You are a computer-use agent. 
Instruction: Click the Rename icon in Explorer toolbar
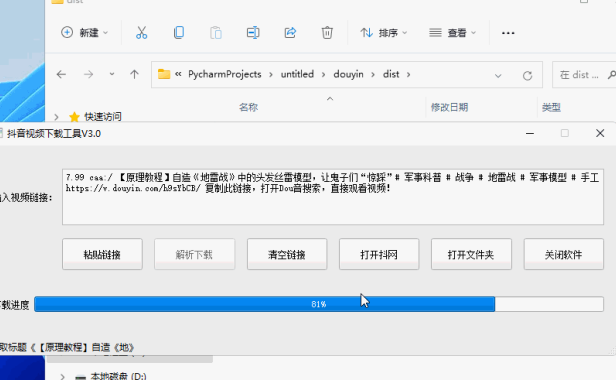point(253,33)
